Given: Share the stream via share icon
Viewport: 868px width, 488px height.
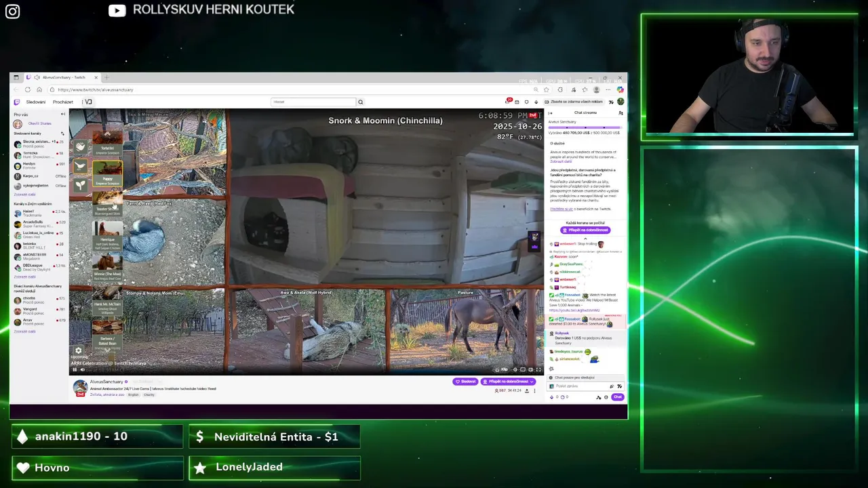Looking at the screenshot, I should click(527, 391).
